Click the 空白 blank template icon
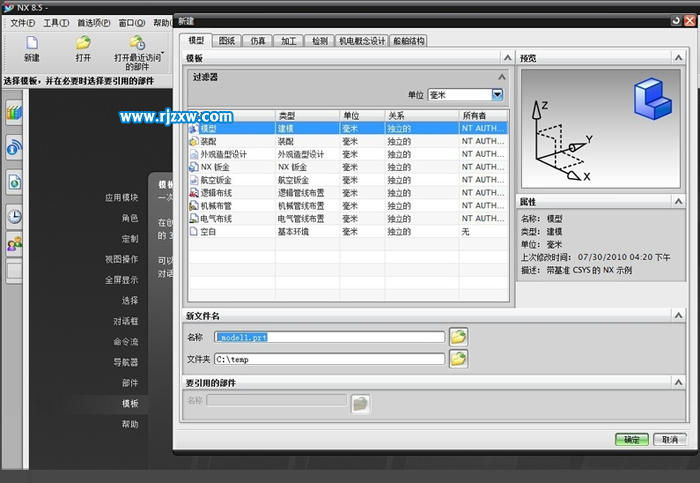 click(193, 232)
